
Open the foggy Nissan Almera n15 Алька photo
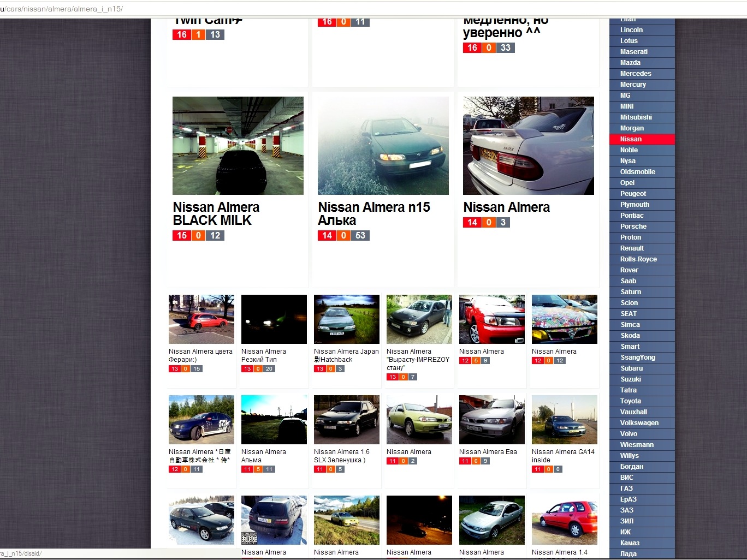[x=383, y=146]
